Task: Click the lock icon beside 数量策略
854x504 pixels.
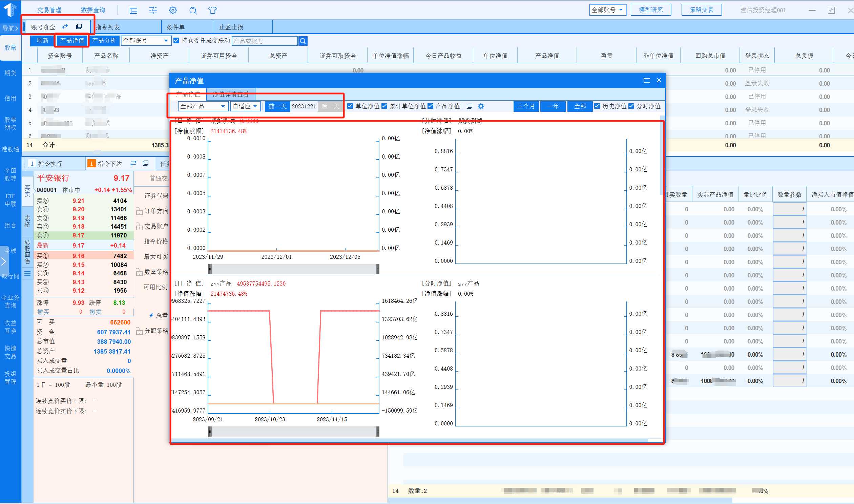Action: [x=139, y=272]
